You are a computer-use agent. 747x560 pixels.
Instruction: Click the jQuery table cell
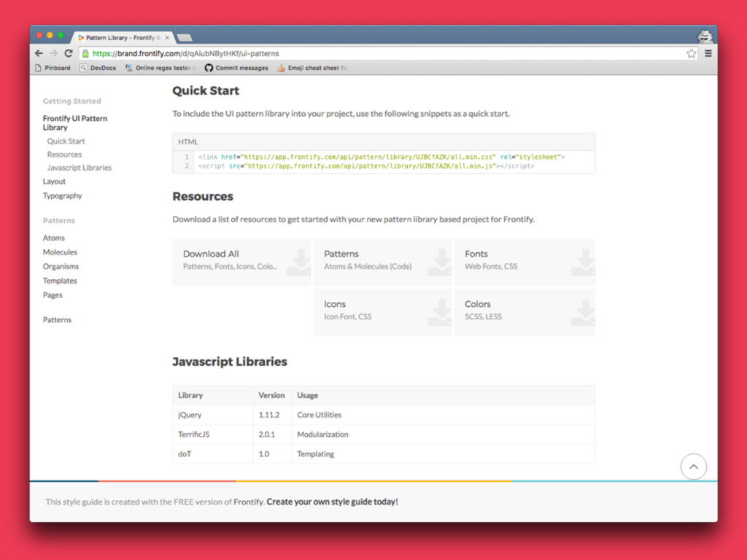(213, 415)
